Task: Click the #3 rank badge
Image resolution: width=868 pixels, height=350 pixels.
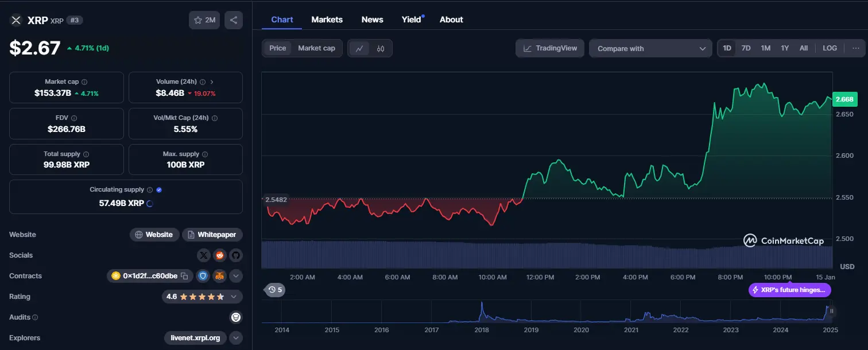Action: [x=75, y=20]
